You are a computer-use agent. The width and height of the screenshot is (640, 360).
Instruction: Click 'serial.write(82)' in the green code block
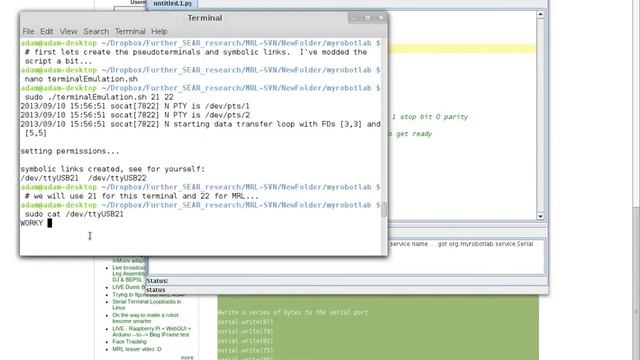coord(245,341)
